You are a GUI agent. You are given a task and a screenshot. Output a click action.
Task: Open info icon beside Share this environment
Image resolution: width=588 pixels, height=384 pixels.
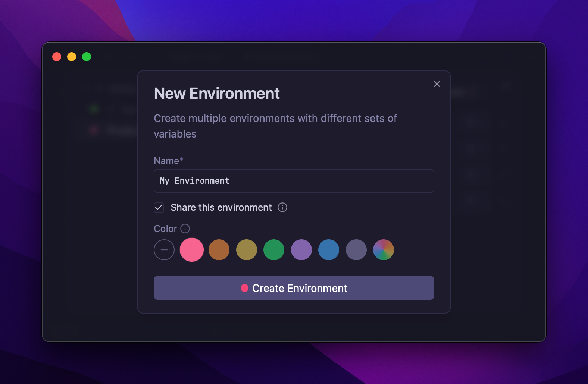pyautogui.click(x=282, y=207)
